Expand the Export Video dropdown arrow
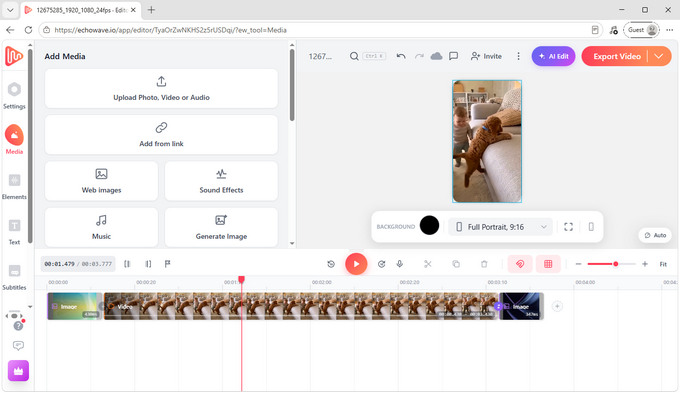The width and height of the screenshot is (680, 393). (x=659, y=56)
